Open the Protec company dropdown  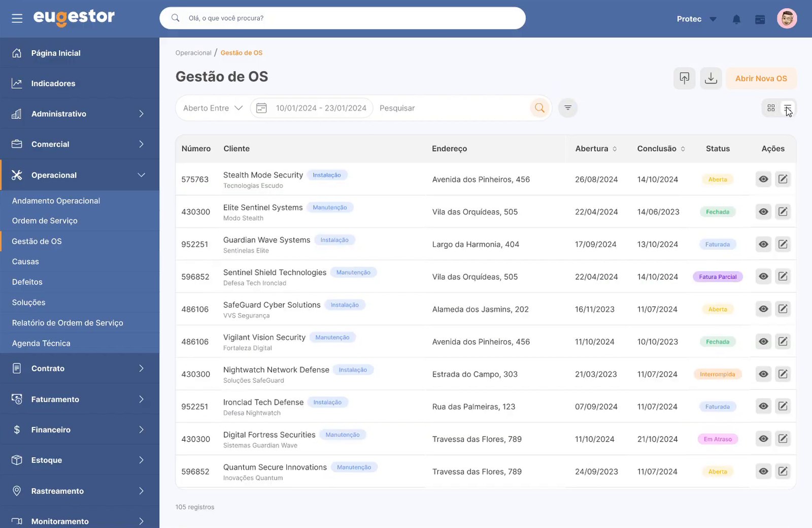coord(696,19)
